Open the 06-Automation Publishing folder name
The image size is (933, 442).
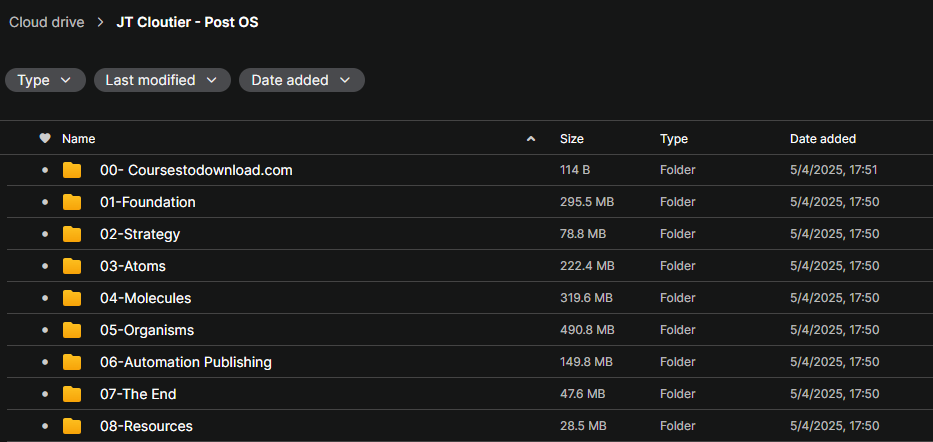point(185,362)
